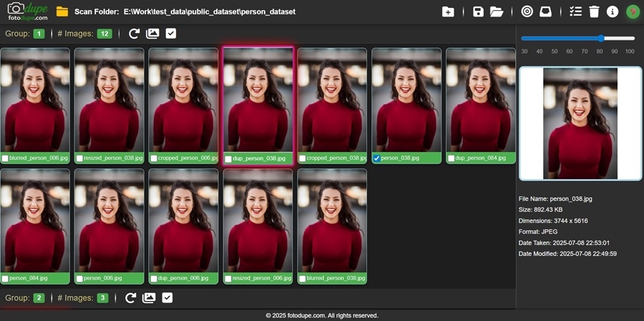The image size is (644, 321).
Task: Click the 'Size: 892.43 KB' text
Action: 540,210
